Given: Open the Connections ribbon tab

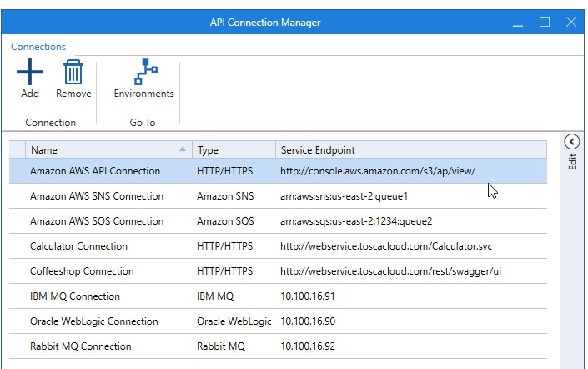Looking at the screenshot, I should pyautogui.click(x=38, y=47).
